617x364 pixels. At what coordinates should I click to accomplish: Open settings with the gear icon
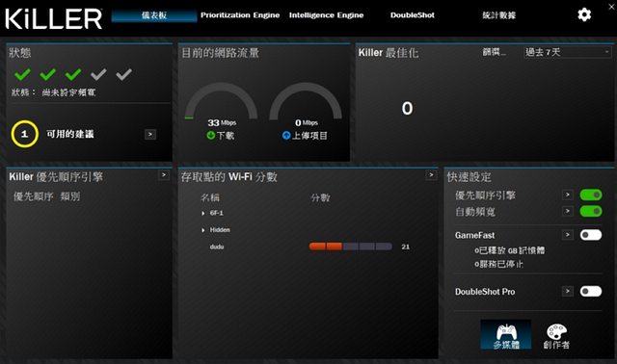click(584, 15)
